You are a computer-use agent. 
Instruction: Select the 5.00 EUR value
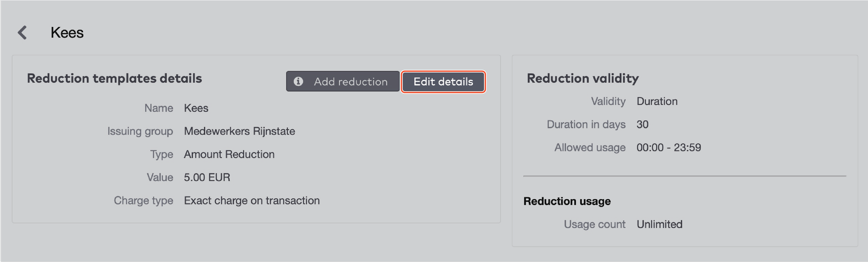click(207, 177)
